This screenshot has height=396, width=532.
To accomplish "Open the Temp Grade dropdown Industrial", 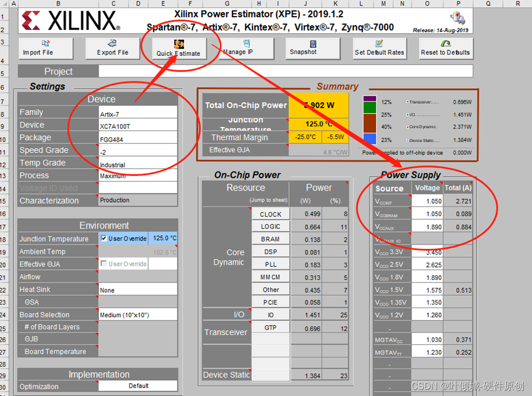I will click(x=138, y=163).
